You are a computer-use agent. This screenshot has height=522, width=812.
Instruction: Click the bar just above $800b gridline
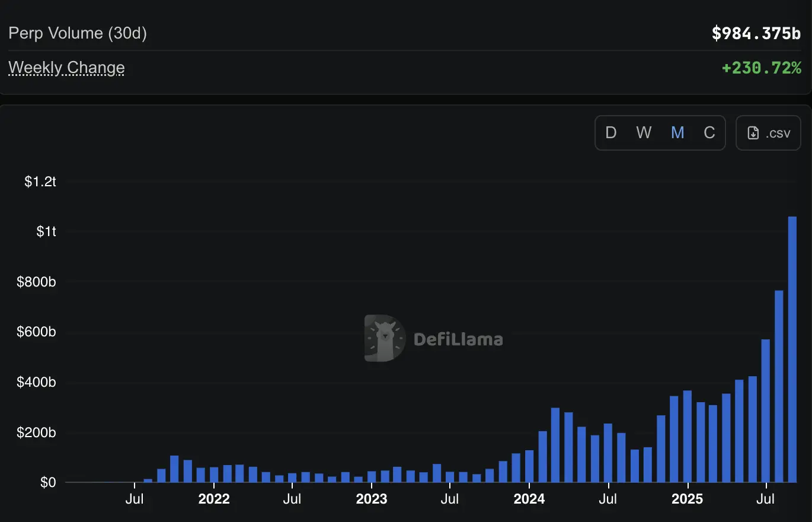pos(779,386)
